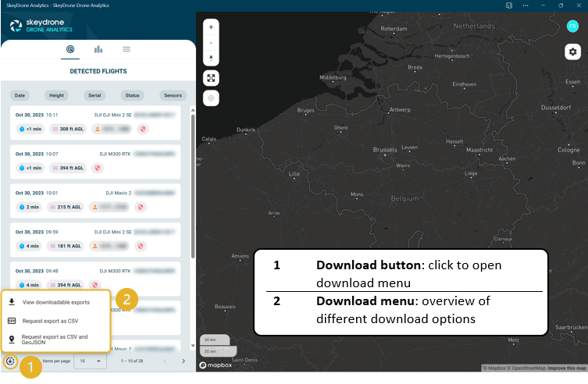
Task: Filter flights by Status
Action: coord(133,95)
